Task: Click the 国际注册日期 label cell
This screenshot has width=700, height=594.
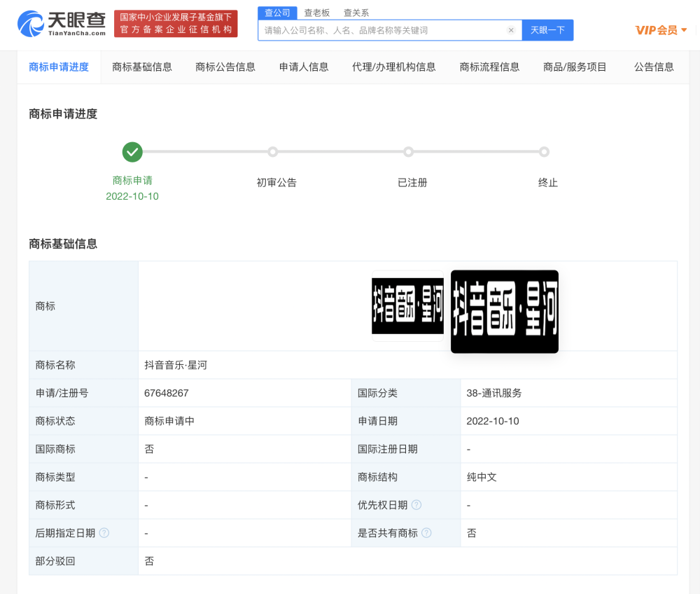Action: [x=406, y=449]
